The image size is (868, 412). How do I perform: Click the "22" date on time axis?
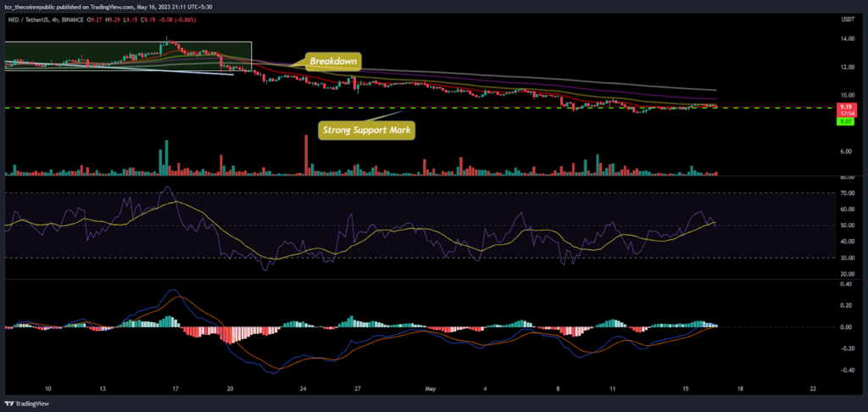click(812, 388)
